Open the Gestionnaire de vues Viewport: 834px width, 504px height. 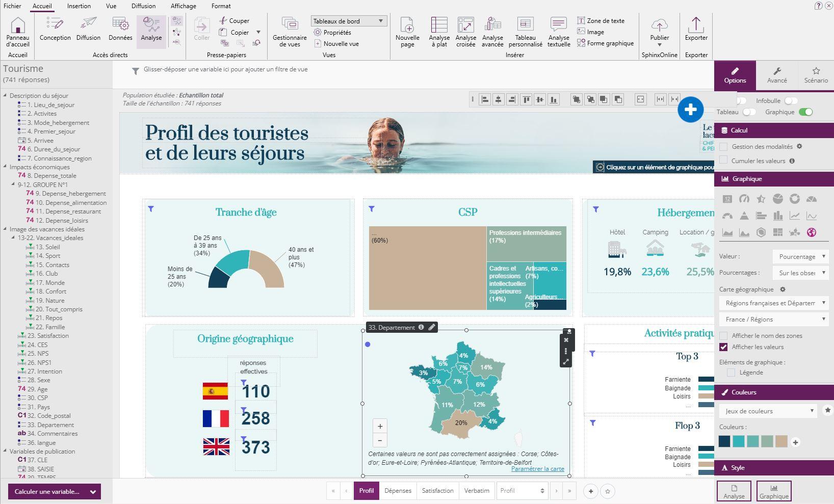pyautogui.click(x=289, y=31)
